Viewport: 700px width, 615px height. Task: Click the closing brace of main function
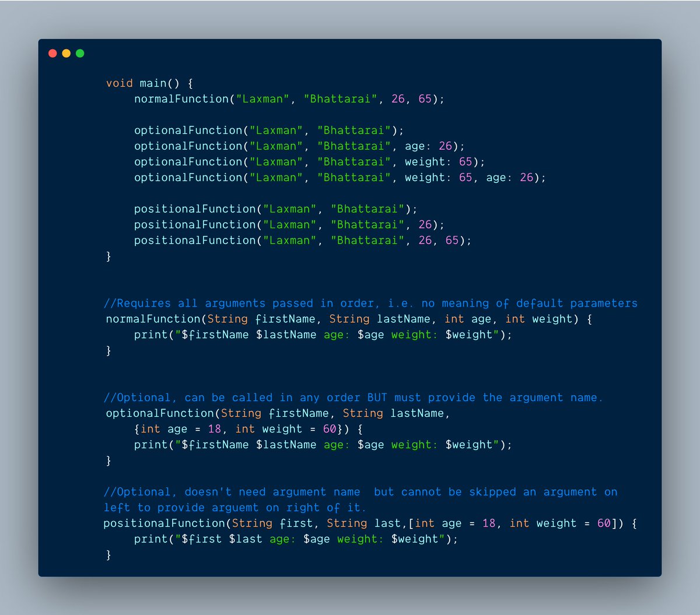(108, 256)
